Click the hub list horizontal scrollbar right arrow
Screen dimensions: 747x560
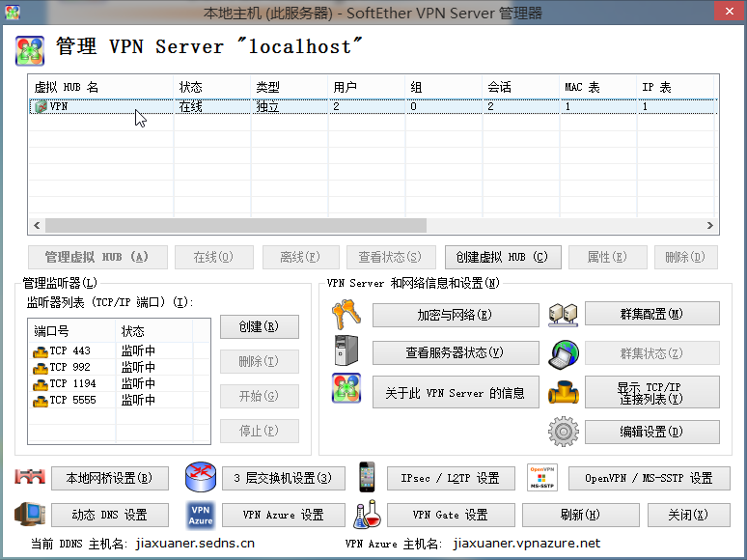pyautogui.click(x=709, y=225)
